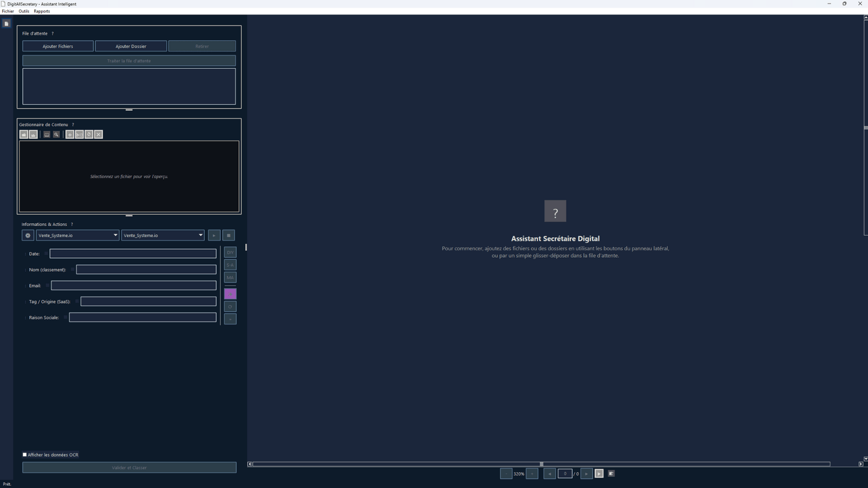
Task: Click the Ajouter Dossier button
Action: coord(131,46)
